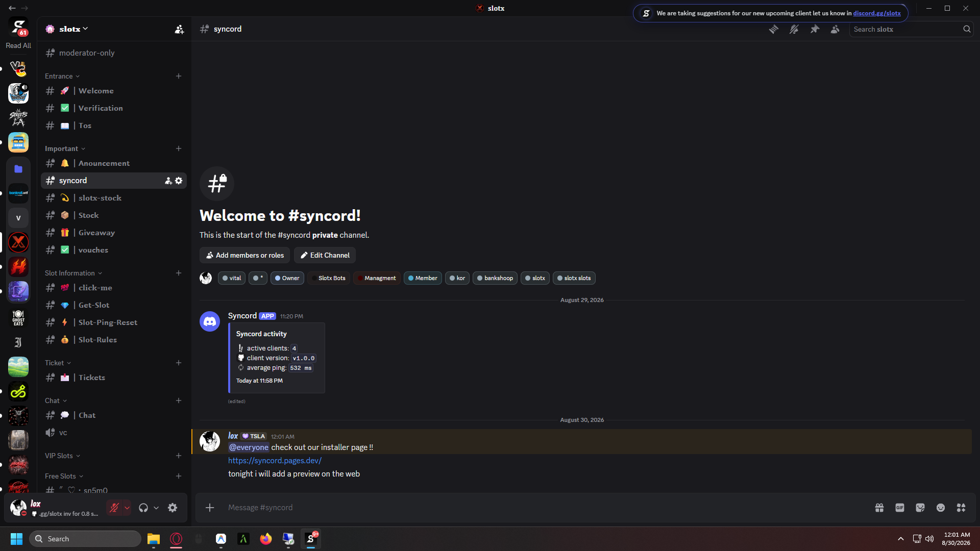980x551 pixels.
Task: Open discord.gg/slotx link in banner
Action: tap(876, 13)
